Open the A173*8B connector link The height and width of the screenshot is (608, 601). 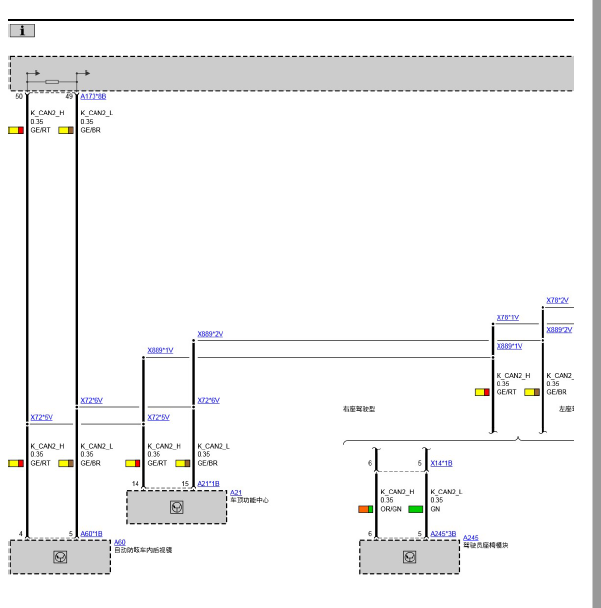pos(93,97)
